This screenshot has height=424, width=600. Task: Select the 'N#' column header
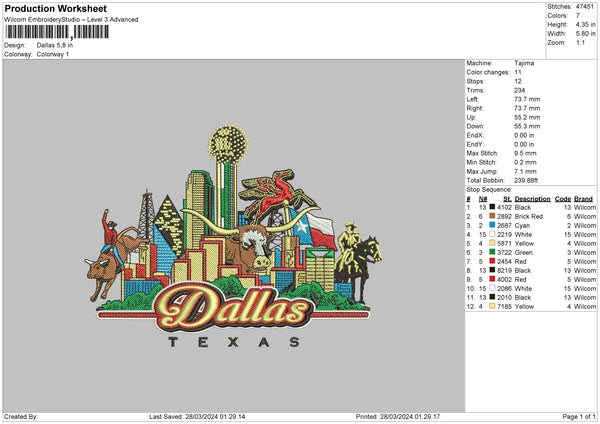483,199
